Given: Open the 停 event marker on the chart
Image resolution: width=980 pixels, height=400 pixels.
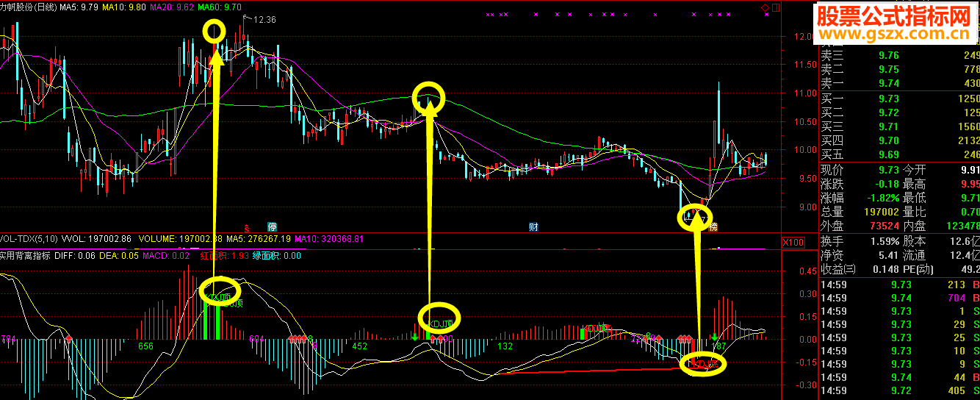Looking at the screenshot, I should [x=272, y=227].
